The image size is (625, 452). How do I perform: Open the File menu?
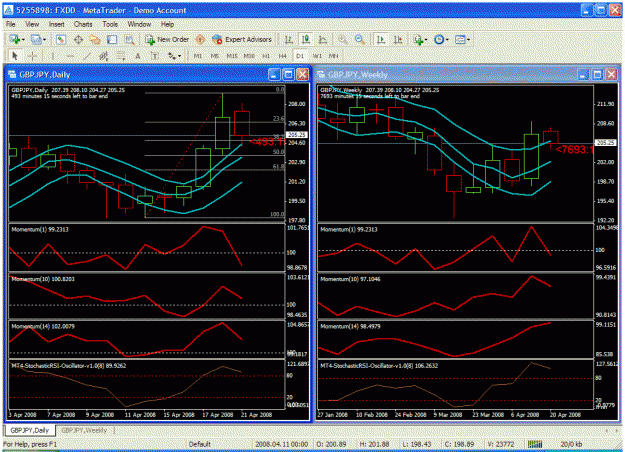(x=10, y=24)
